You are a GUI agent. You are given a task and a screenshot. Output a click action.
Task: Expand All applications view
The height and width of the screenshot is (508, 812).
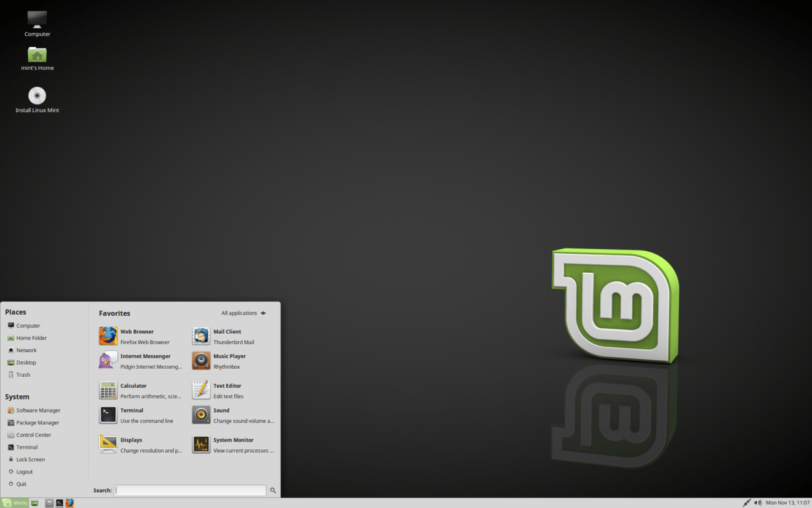tap(242, 313)
